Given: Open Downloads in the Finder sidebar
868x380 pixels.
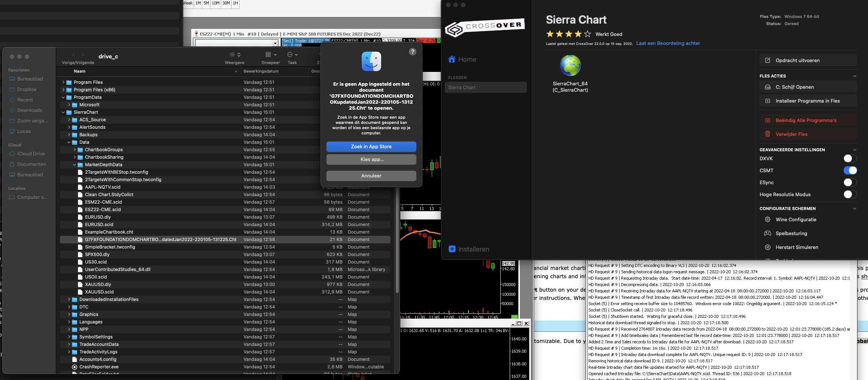Looking at the screenshot, I should 30,110.
